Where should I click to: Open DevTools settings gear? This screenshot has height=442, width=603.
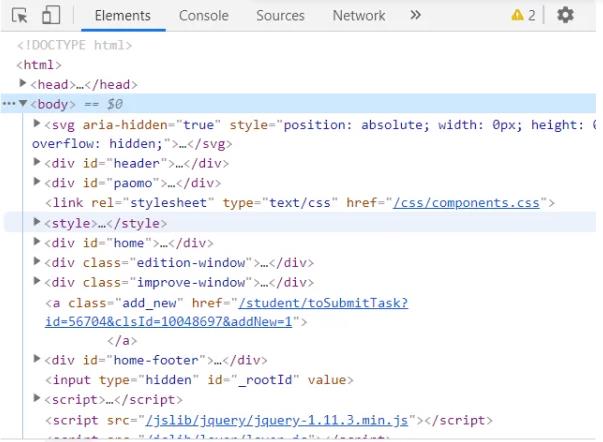click(565, 15)
